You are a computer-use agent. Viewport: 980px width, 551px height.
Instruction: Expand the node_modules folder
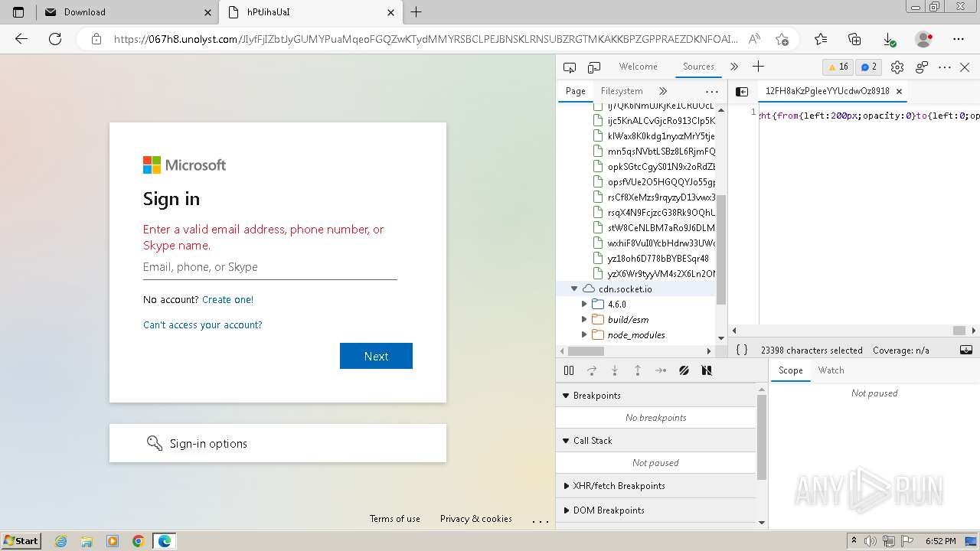coord(584,335)
